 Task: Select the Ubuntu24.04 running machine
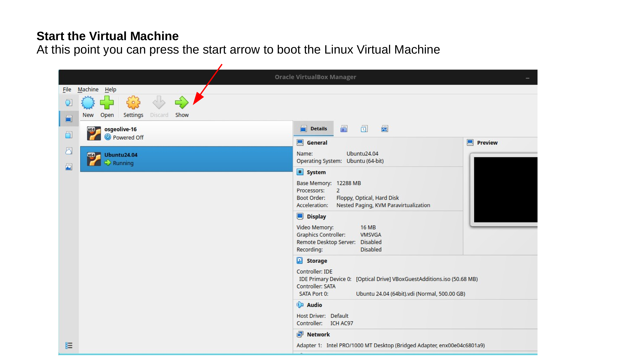point(187,159)
